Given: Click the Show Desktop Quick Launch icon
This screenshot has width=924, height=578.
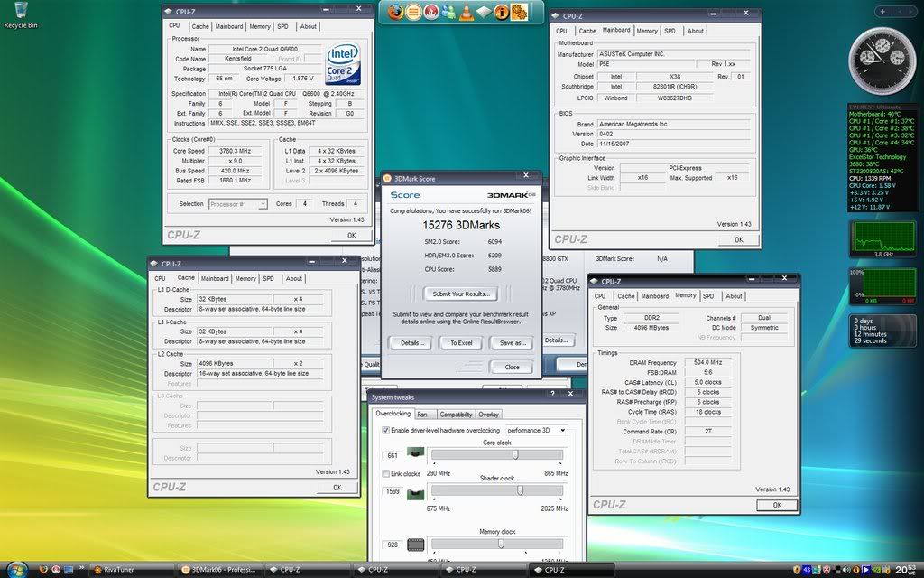Looking at the screenshot, I should coord(69,570).
